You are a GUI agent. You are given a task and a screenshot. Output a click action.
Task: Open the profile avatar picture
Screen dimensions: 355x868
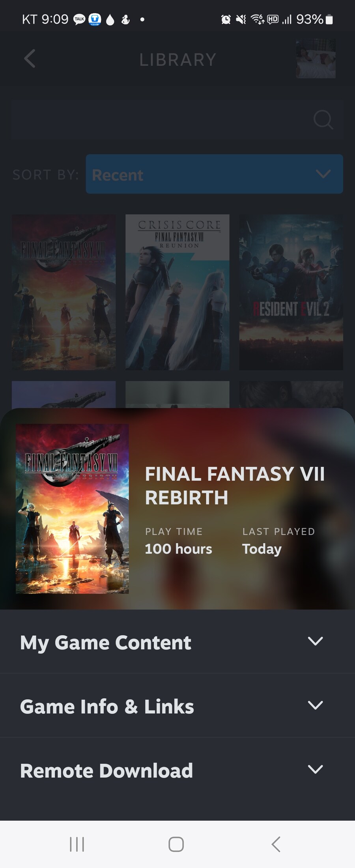pyautogui.click(x=316, y=58)
